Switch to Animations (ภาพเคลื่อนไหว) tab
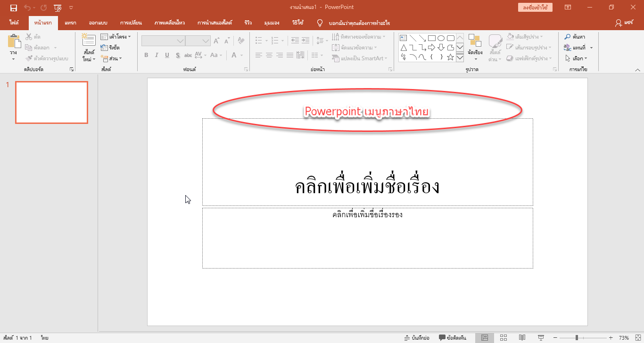Screen dimensions: 644x343 (169, 22)
